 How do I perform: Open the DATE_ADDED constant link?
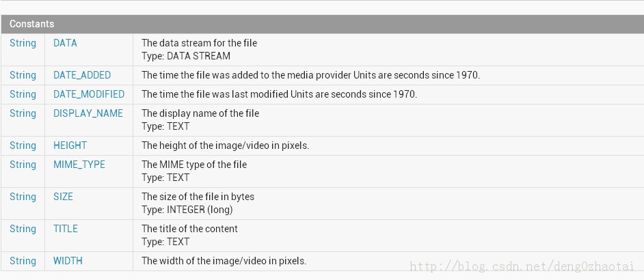(82, 75)
